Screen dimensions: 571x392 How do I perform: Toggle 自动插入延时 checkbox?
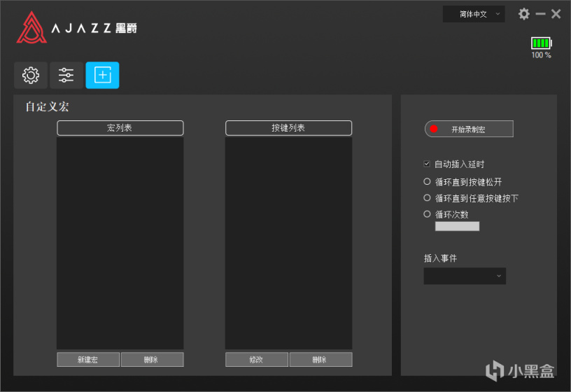427,164
